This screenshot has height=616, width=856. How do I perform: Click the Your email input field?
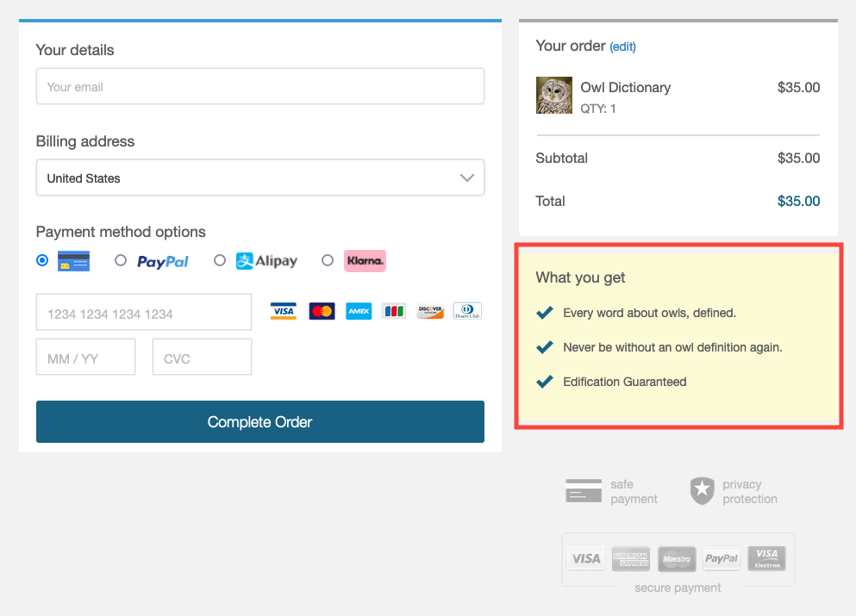pyautogui.click(x=259, y=86)
